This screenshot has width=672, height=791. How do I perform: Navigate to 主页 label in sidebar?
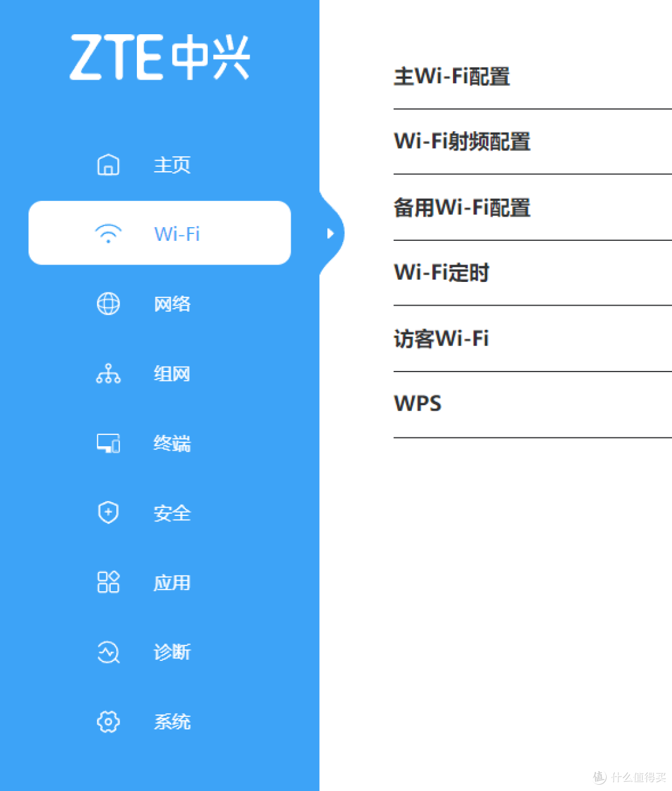172,165
